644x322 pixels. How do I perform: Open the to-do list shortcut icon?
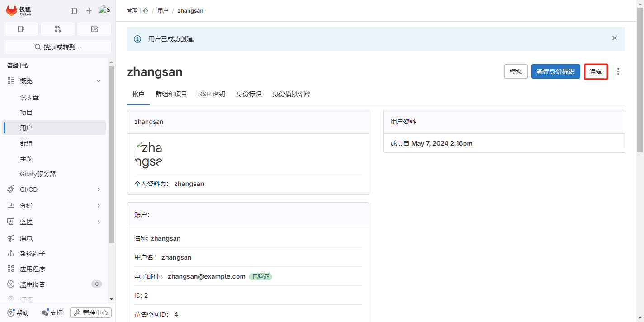point(94,29)
